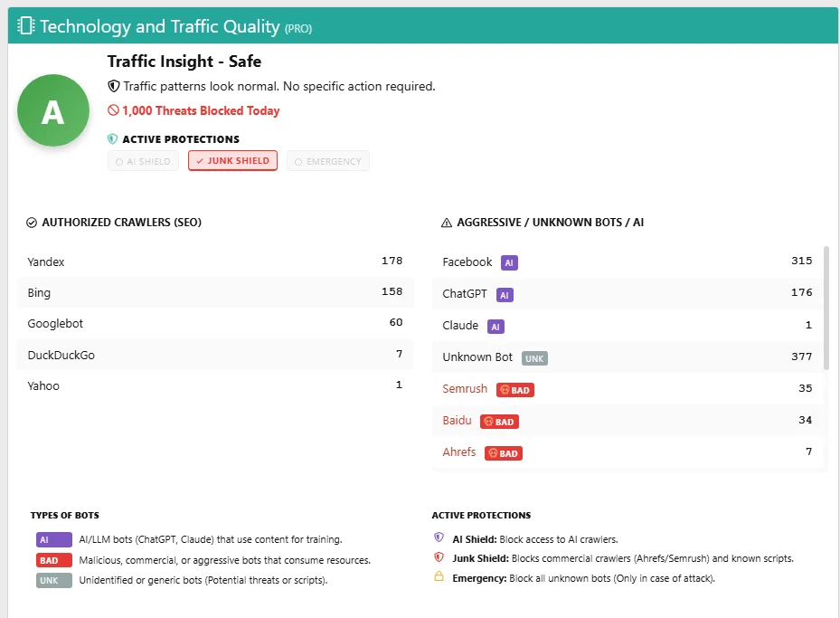Disable the Junk Shield protection
Viewport: 840px width, 618px height.
coord(232,161)
